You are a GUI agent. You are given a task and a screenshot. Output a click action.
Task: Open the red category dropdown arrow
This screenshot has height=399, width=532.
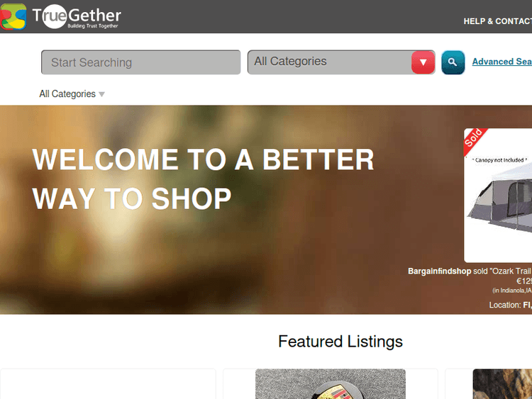(x=423, y=62)
